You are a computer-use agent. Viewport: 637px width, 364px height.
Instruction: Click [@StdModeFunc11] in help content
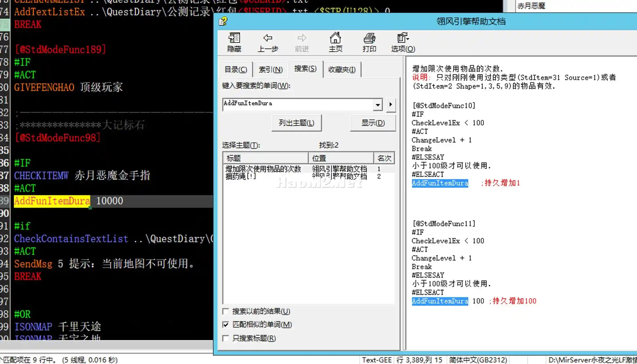[x=444, y=224]
